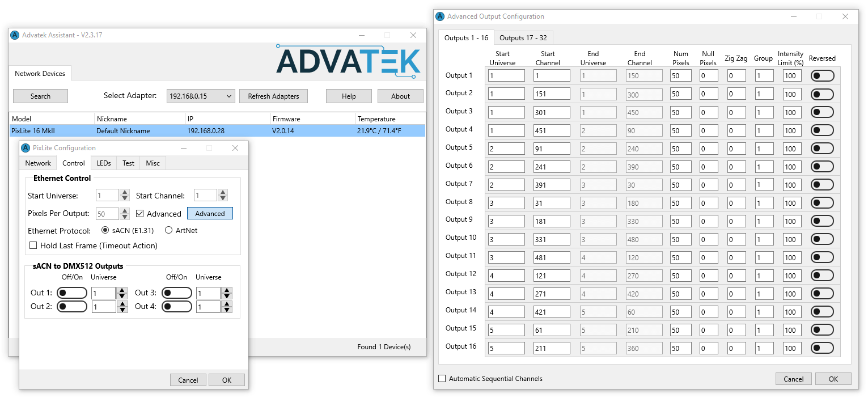
Task: Toggle the Reversed switch for Output 16
Action: 822,348
